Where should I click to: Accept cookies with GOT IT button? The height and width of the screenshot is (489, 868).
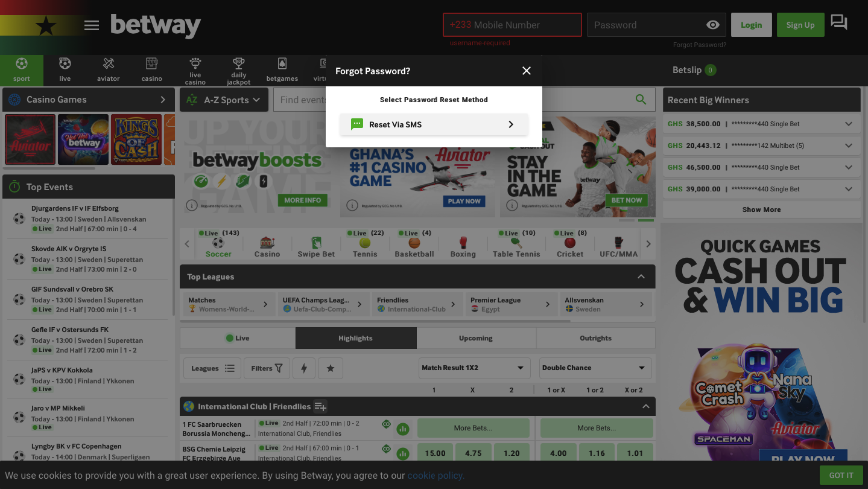pos(841,475)
